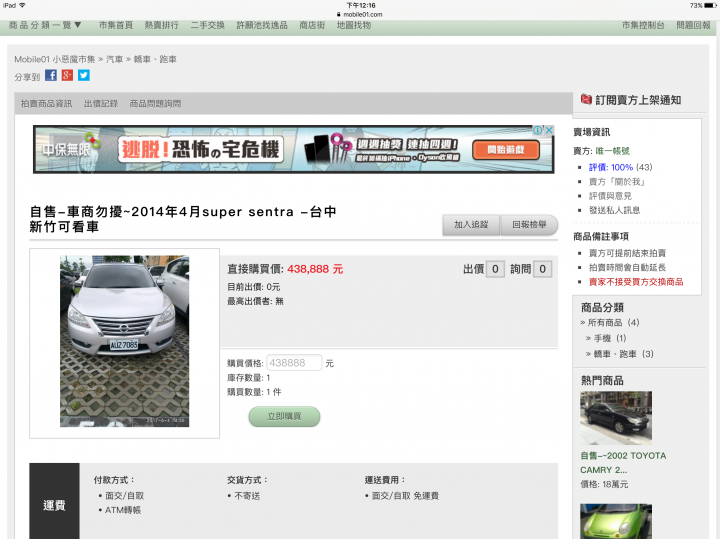Select 轎車、跑車 (3) sidebar category
This screenshot has height=539, width=720.
click(x=624, y=354)
